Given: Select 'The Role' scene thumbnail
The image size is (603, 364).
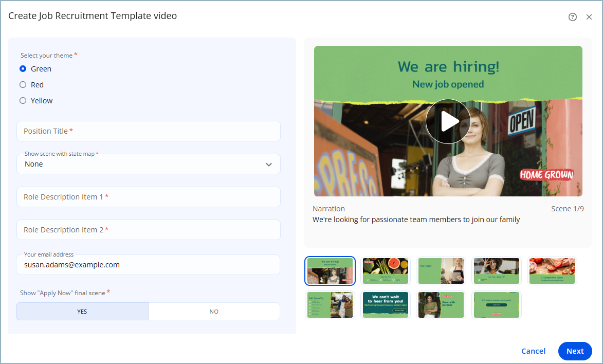Looking at the screenshot, I should point(441,271).
